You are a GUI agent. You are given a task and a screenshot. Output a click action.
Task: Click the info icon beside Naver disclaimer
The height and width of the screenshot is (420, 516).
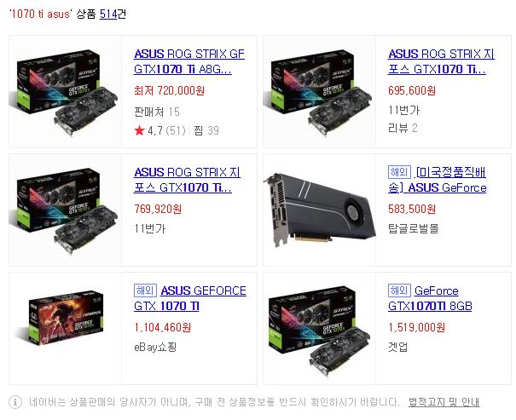point(15,402)
